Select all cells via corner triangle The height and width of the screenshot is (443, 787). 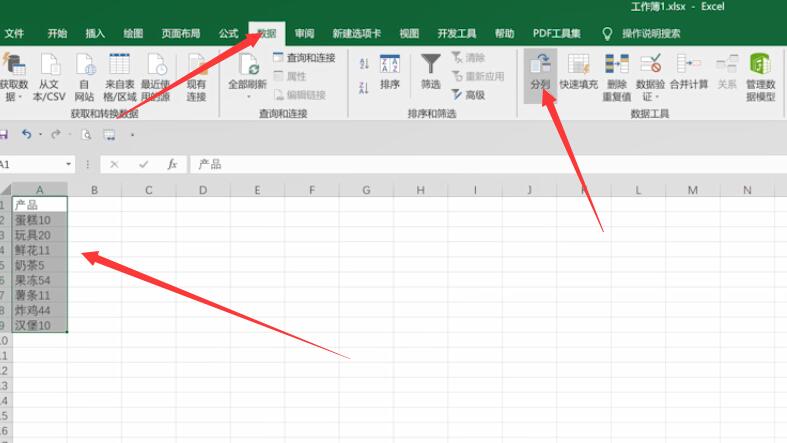6,190
